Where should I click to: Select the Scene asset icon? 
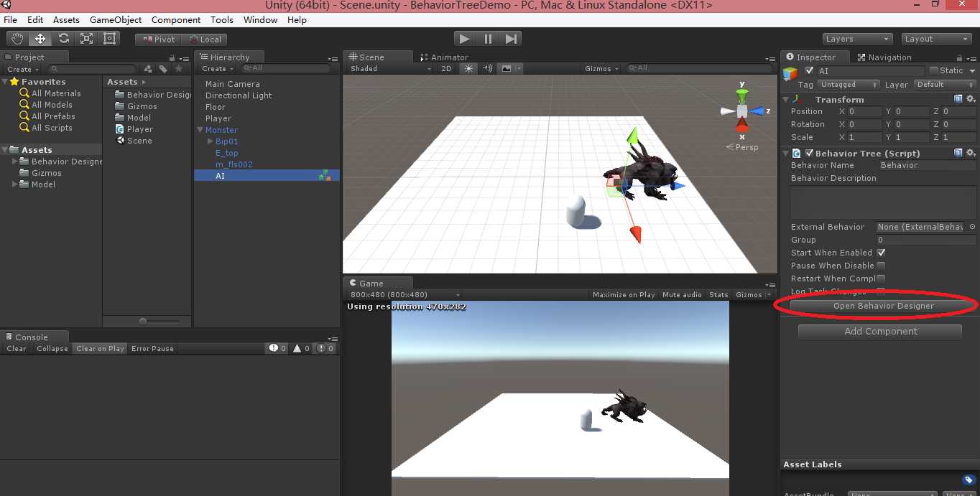[120, 141]
